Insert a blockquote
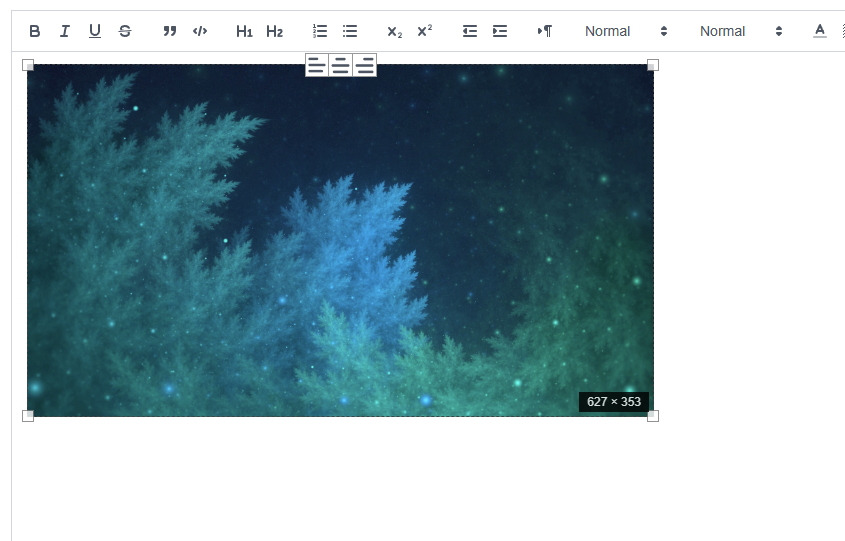This screenshot has height=541, width=845. coord(170,31)
